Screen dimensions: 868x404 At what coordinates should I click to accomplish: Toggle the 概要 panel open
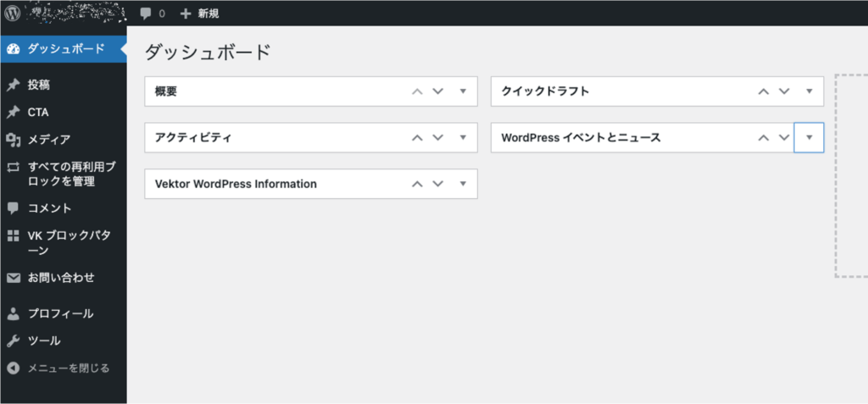(464, 91)
